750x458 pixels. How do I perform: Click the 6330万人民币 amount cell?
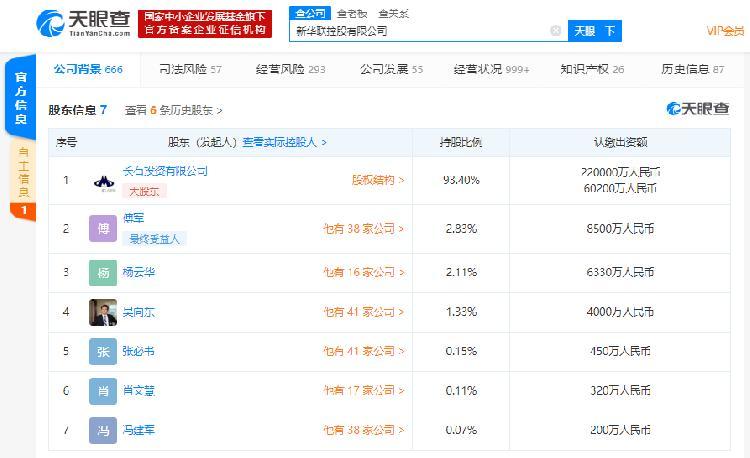[620, 273]
